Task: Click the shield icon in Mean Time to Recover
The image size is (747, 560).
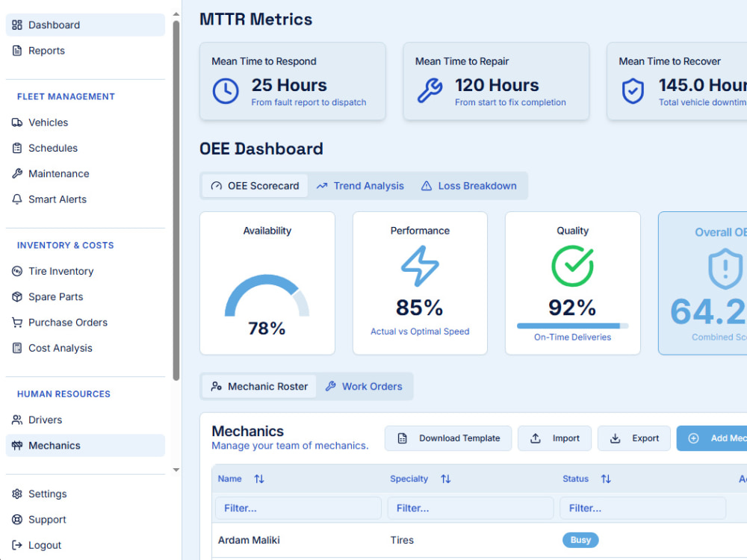Action: [x=633, y=91]
